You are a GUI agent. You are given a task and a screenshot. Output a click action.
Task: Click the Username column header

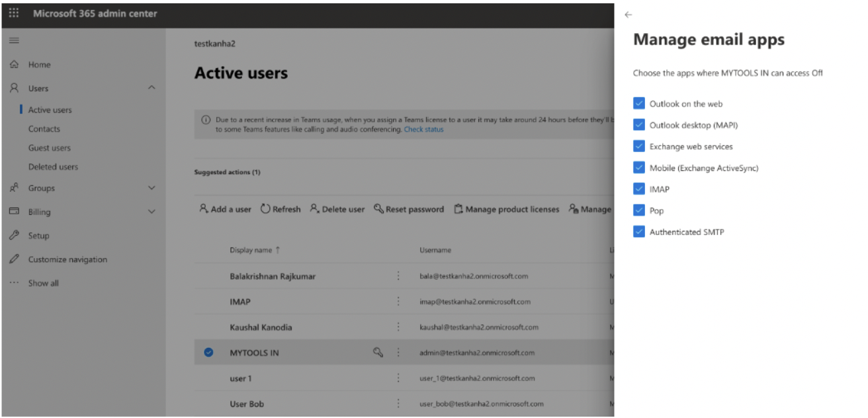tap(435, 250)
